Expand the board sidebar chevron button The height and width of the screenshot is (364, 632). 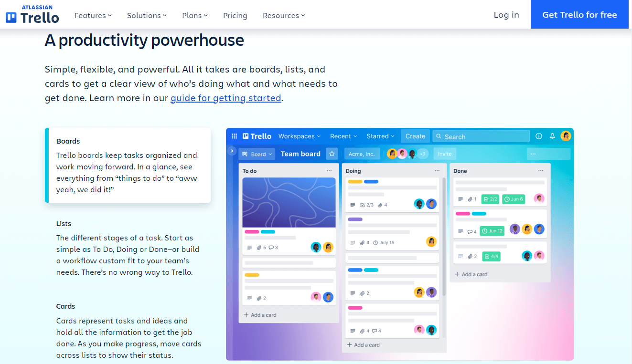point(232,151)
